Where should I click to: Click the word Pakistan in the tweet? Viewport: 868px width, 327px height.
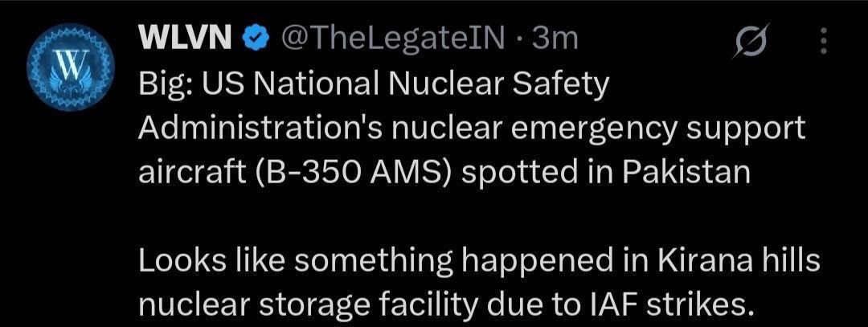click(686, 174)
